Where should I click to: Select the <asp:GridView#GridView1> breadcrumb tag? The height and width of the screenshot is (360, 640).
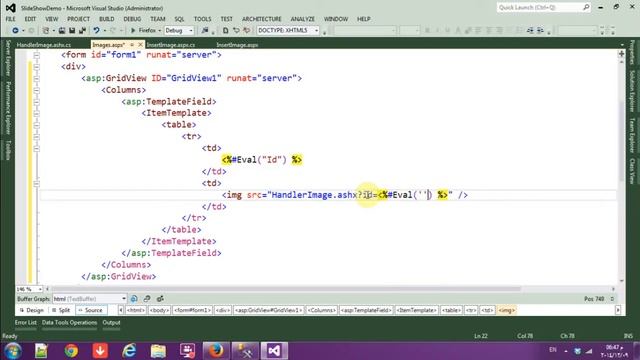(269, 310)
